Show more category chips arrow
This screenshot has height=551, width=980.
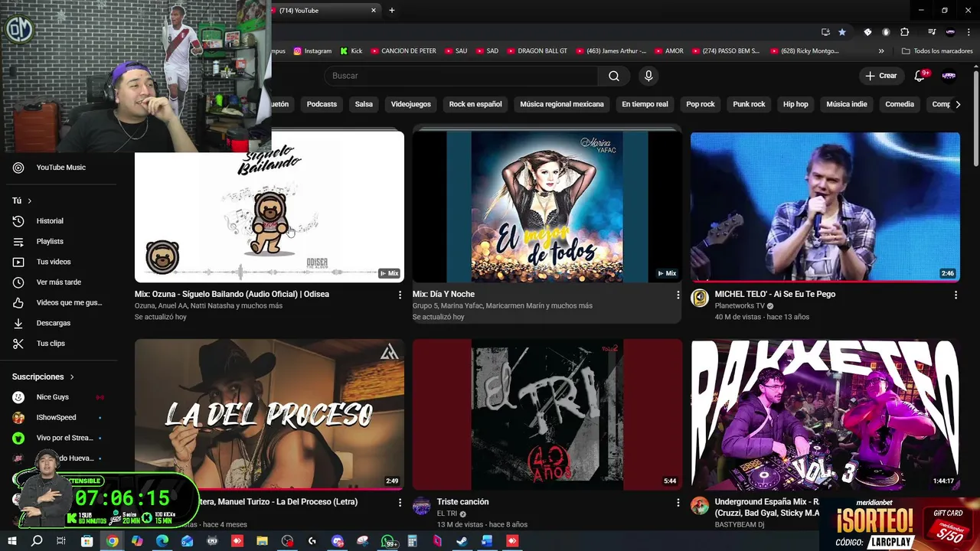[x=958, y=104]
